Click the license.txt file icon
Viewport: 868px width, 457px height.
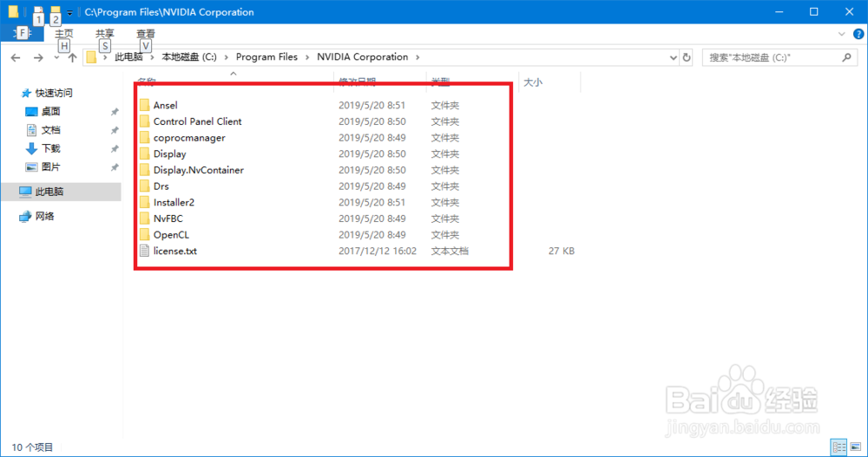pos(144,251)
